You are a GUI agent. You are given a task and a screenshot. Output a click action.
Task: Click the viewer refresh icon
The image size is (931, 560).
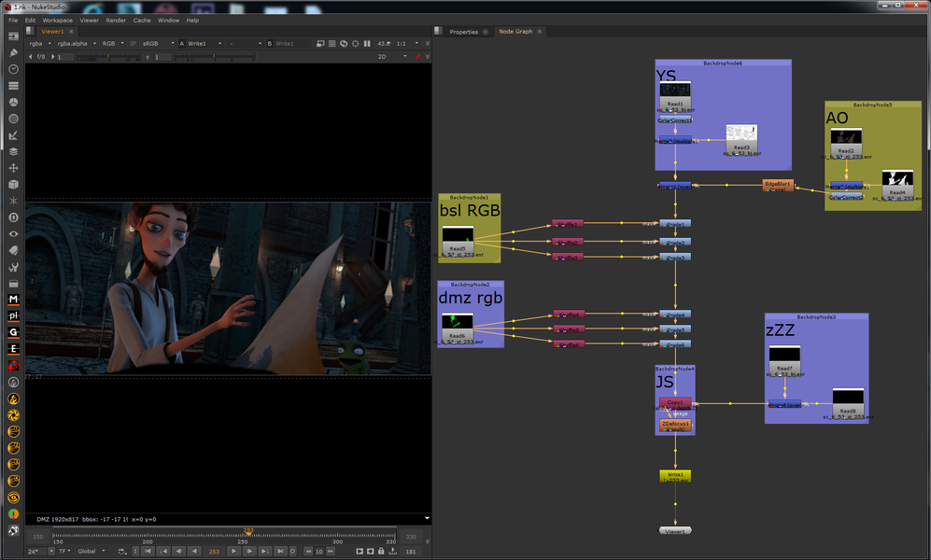344,43
